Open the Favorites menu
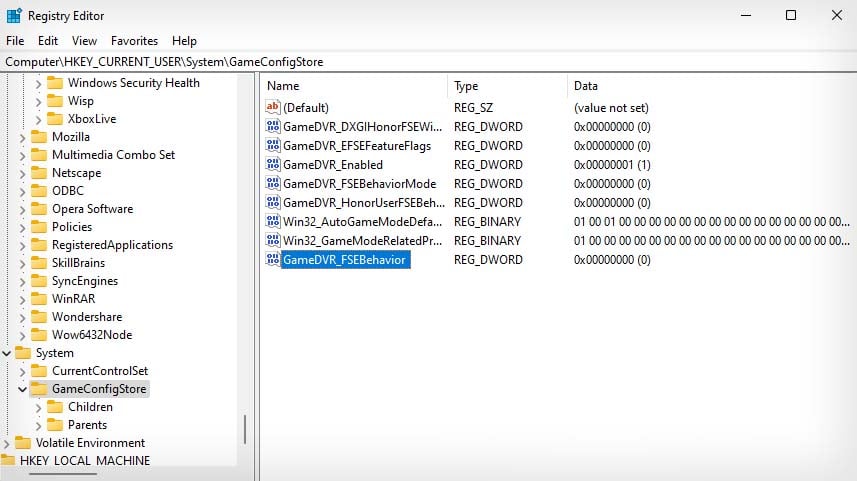This screenshot has height=481, width=857. 134,41
